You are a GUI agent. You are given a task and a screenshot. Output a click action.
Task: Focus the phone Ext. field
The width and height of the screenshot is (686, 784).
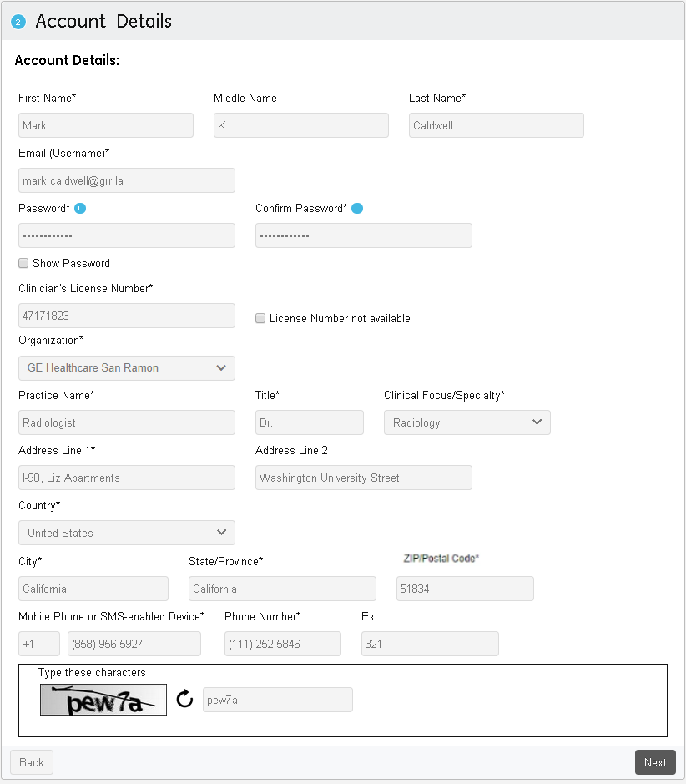[x=430, y=644]
